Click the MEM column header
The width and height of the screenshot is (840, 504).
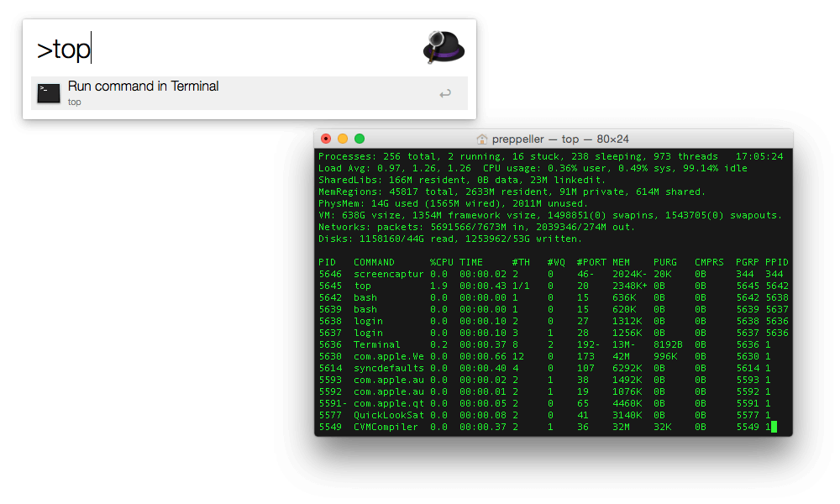click(x=621, y=262)
